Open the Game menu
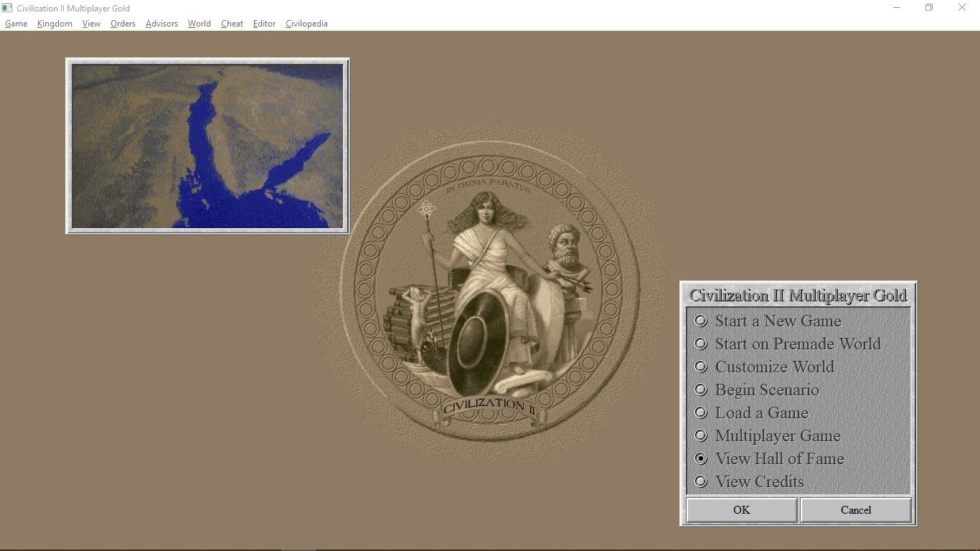The width and height of the screenshot is (980, 551). click(16, 24)
